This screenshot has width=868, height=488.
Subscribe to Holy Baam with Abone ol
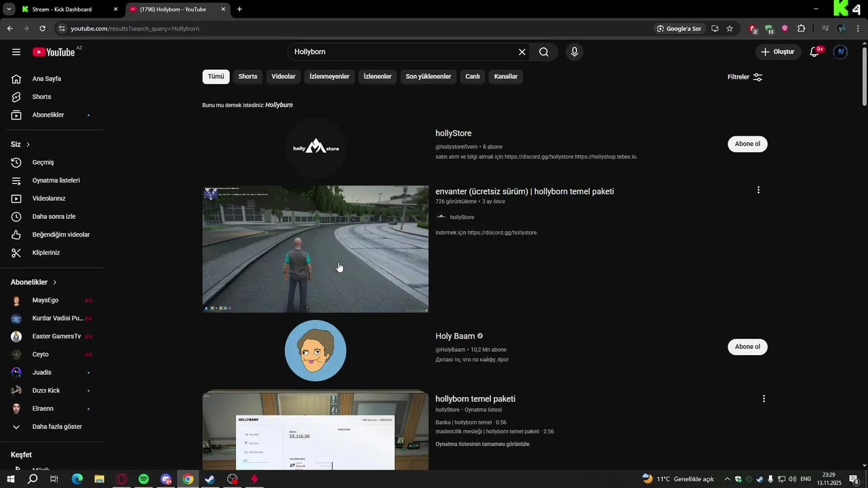747,346
